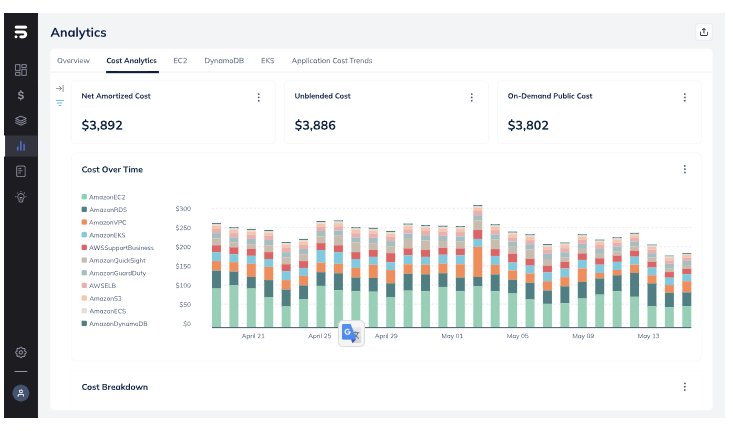Click the user profile avatar icon

[x=20, y=393]
